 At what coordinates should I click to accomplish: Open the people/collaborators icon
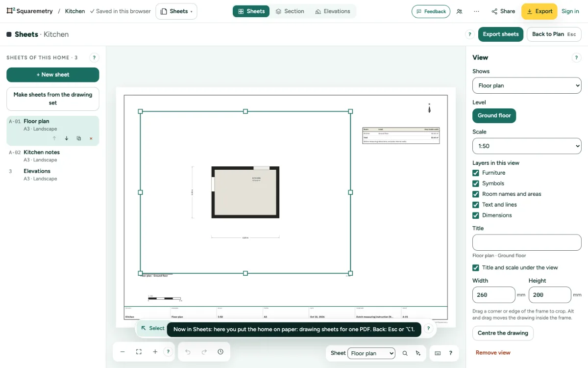tap(459, 11)
